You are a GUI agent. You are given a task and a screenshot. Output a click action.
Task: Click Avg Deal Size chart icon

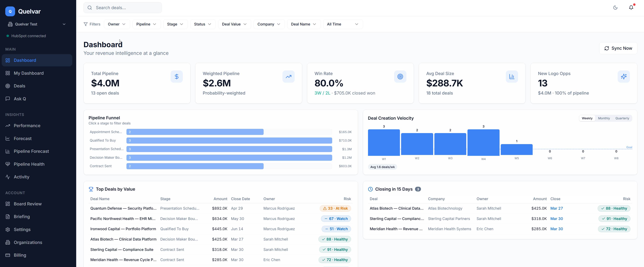pos(512,77)
